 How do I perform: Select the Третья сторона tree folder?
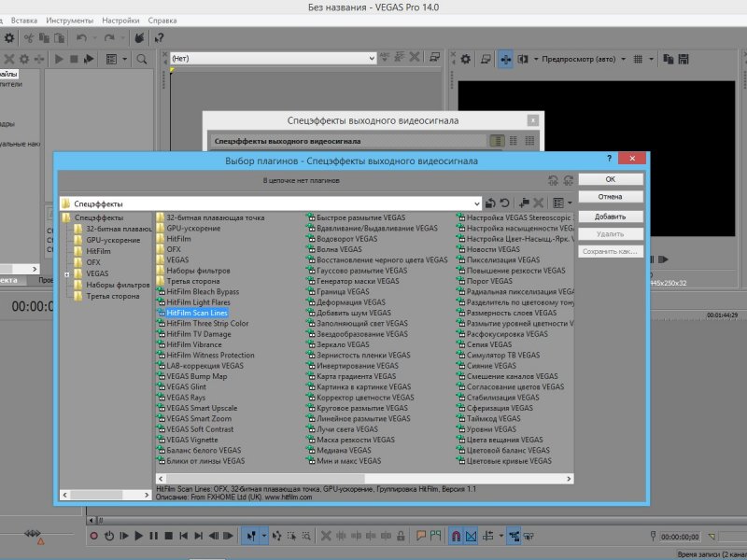pyautogui.click(x=112, y=296)
